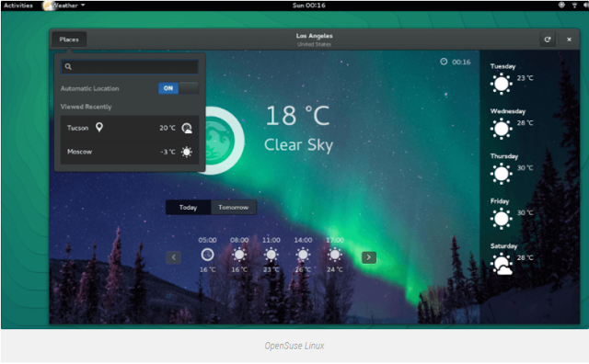This screenshot has width=589, height=364.
Task: Click Tucson's night cloud weather icon
Action: [x=187, y=128]
